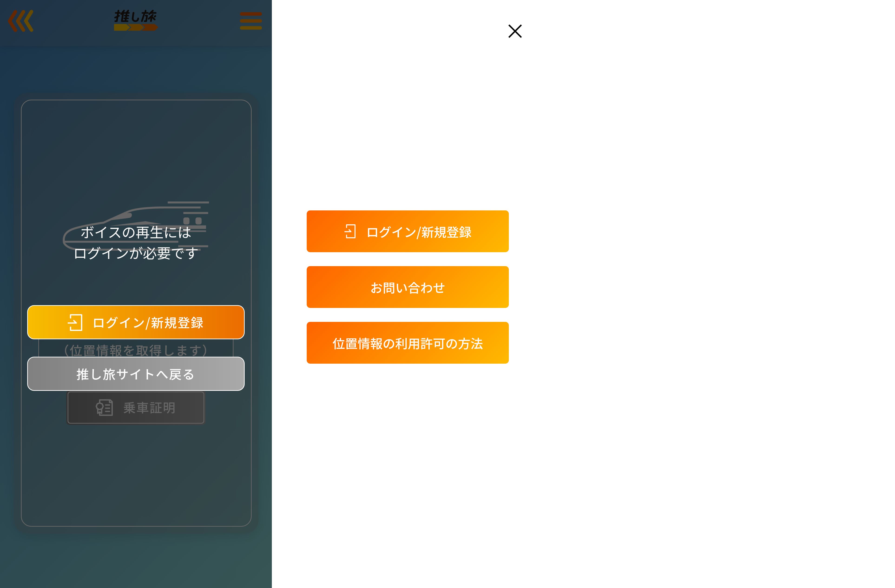Select お問い合わせ menu item
This screenshot has height=588, width=895.
coord(408,287)
